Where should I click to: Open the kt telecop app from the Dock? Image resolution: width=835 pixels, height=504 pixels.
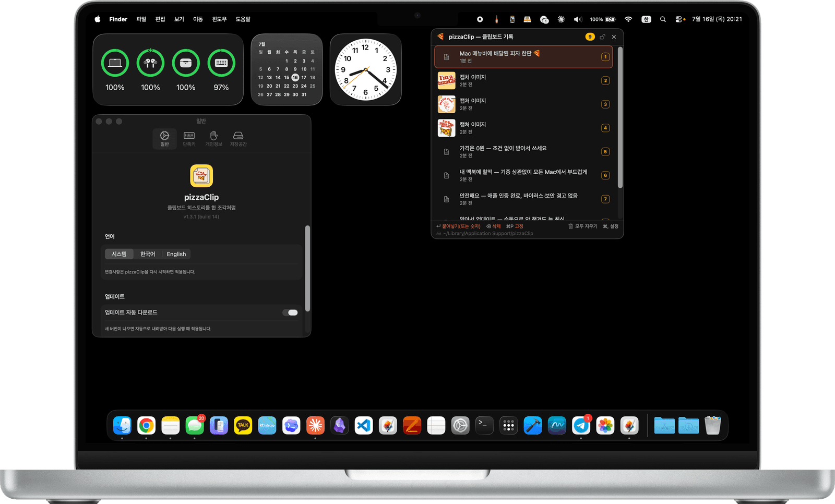point(267,426)
